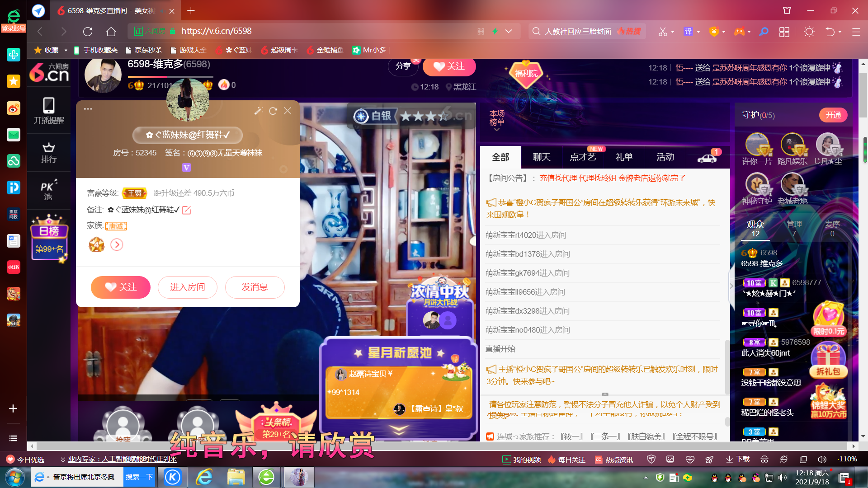Viewport: 868px width, 488px height.
Task: Open the game controller extension icon
Action: coord(739,31)
